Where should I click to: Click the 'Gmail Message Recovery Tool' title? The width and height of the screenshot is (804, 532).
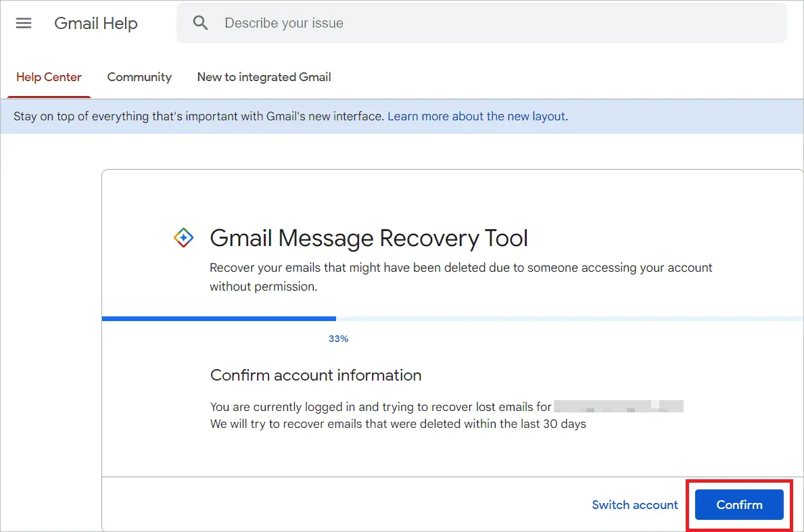click(x=369, y=239)
